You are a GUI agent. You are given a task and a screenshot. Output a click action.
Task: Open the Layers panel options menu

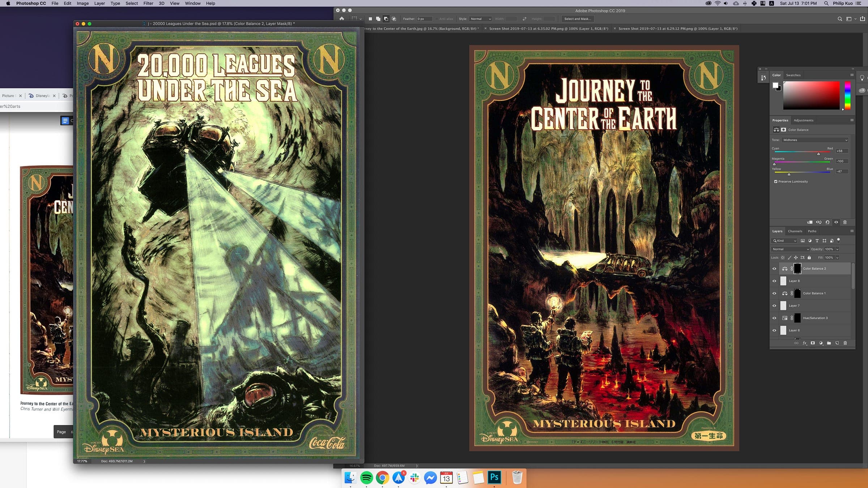point(852,231)
